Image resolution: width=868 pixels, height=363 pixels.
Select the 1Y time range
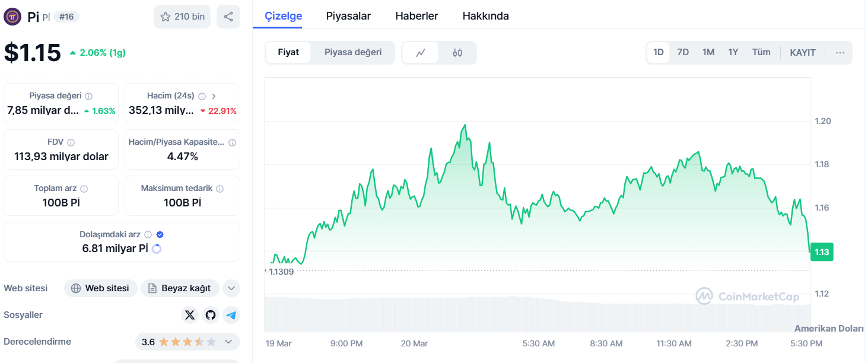click(x=733, y=52)
